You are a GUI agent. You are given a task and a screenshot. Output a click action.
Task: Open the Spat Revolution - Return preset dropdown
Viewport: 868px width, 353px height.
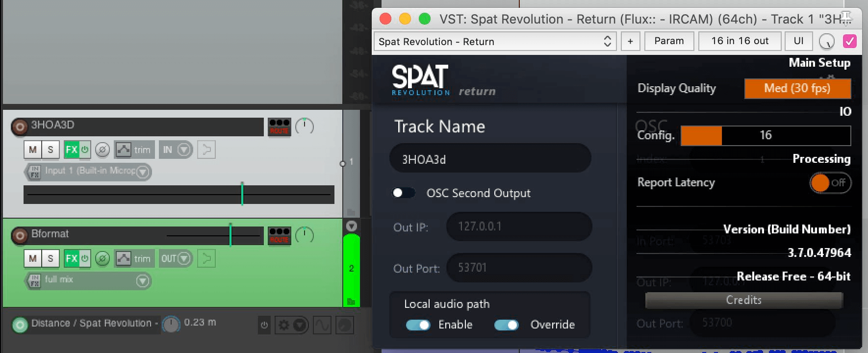(x=495, y=41)
